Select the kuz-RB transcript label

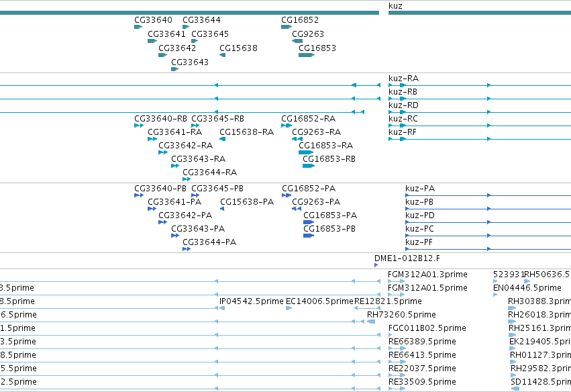coord(403,92)
